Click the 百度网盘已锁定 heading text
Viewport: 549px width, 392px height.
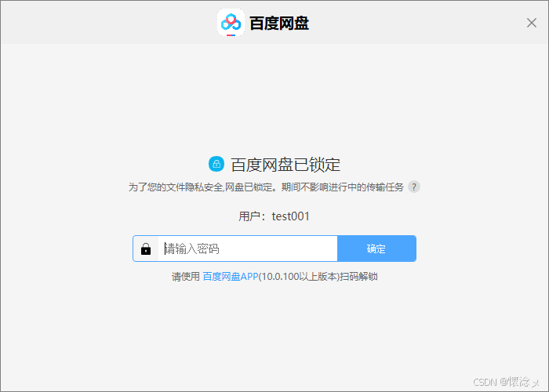(x=285, y=165)
